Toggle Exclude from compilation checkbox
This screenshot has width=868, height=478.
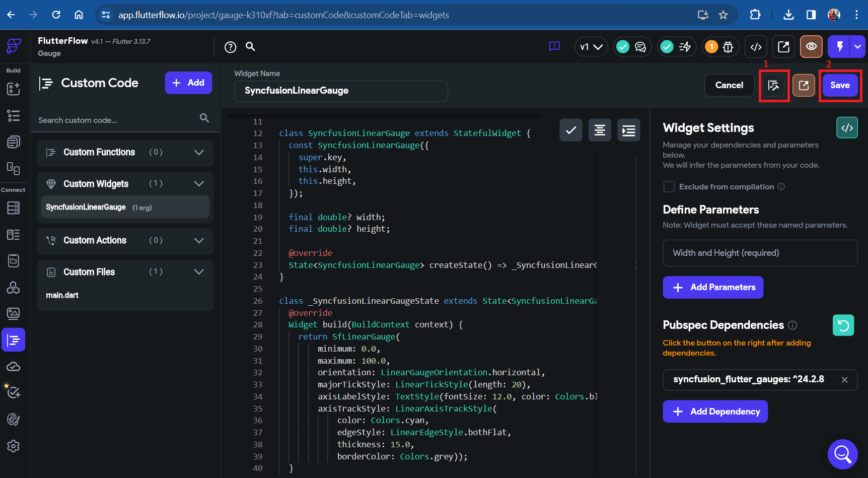(x=669, y=187)
